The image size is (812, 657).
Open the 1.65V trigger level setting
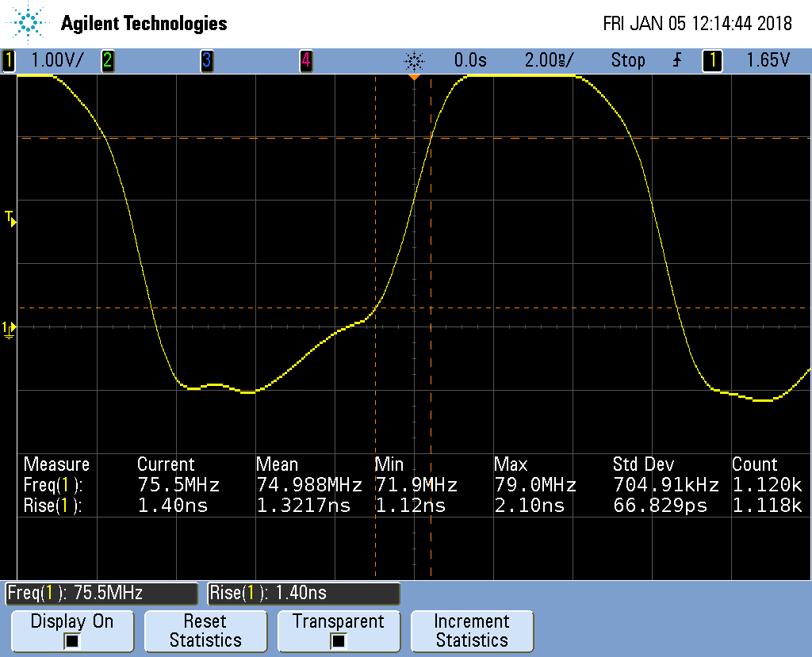pos(768,60)
